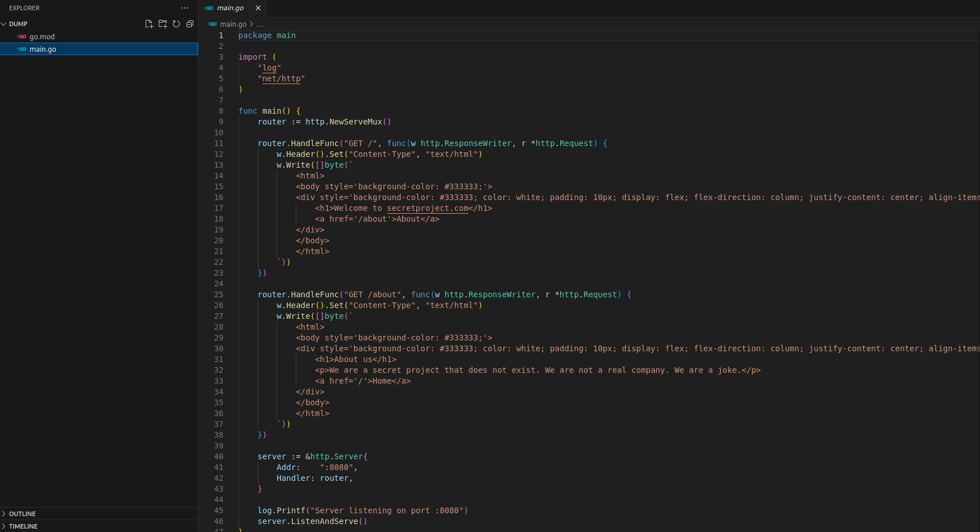Viewport: 980px width, 532px height.
Task: Click the Go icon in breadcrumb bar
Action: tap(213, 24)
